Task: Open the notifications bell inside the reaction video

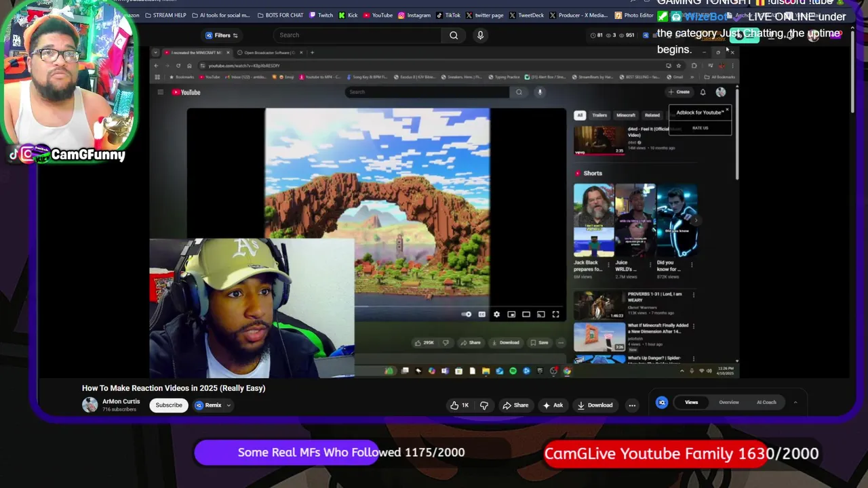Action: pyautogui.click(x=703, y=92)
